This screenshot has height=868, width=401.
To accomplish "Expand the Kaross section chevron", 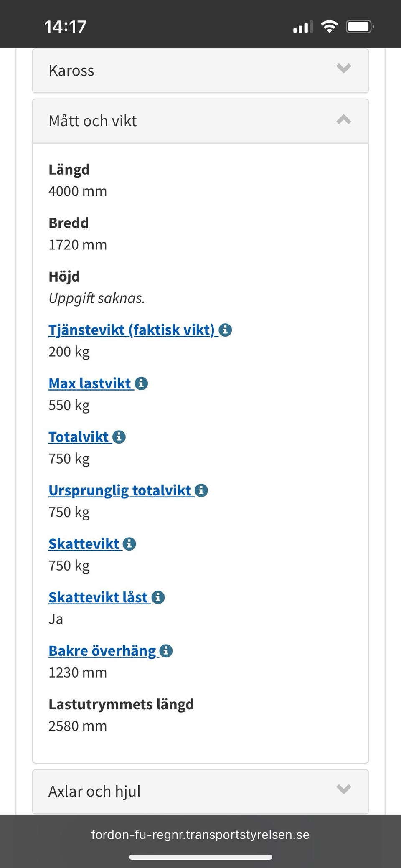I will coord(343,68).
